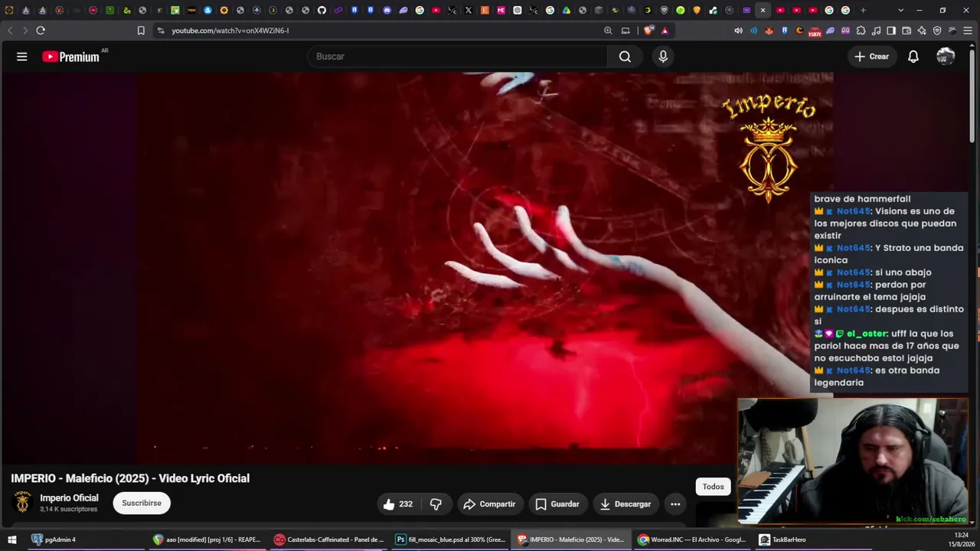Open more actions three-dot menu
Viewport: 980px width, 551px height.
[x=675, y=504]
